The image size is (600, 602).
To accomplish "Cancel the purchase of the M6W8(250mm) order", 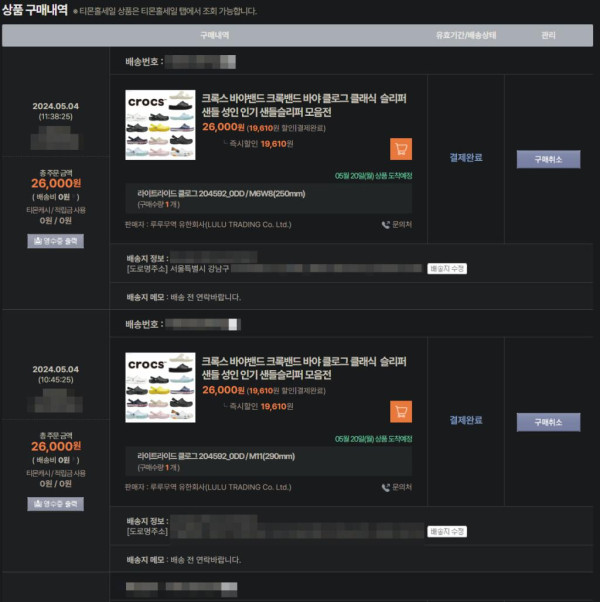I will tap(548, 159).
